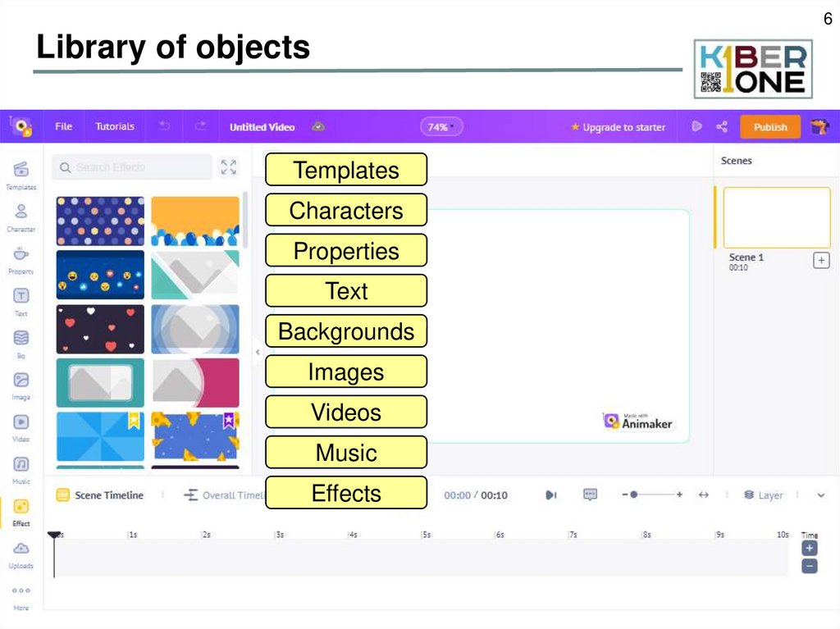
Task: Adjust the timeline zoom slider handle
Action: (x=634, y=495)
